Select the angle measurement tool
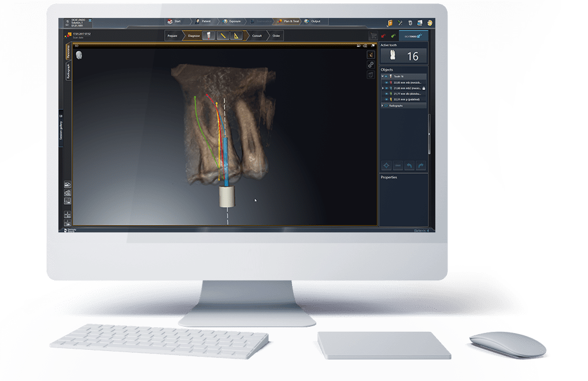This screenshot has height=381, width=588. click(237, 36)
